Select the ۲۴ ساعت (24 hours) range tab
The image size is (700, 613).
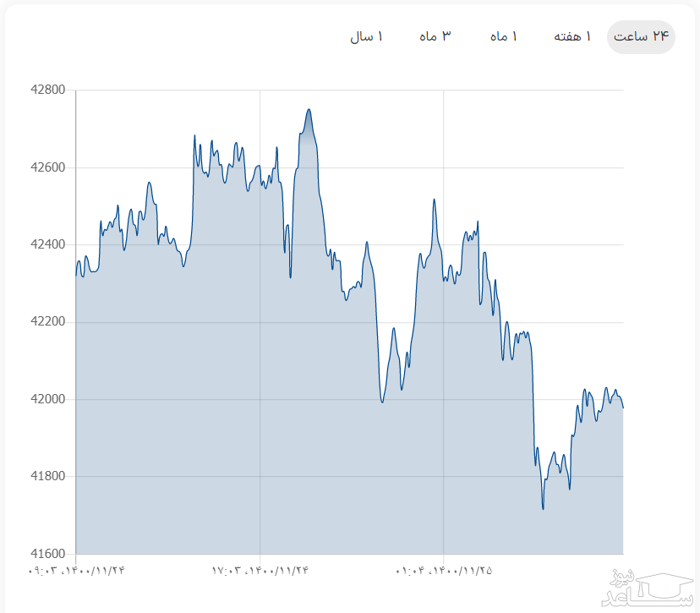(641, 36)
